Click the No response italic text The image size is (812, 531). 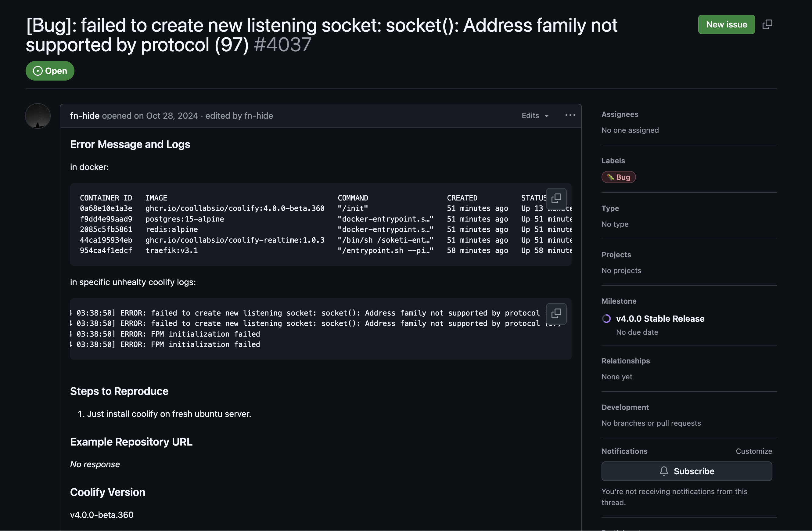pos(95,464)
